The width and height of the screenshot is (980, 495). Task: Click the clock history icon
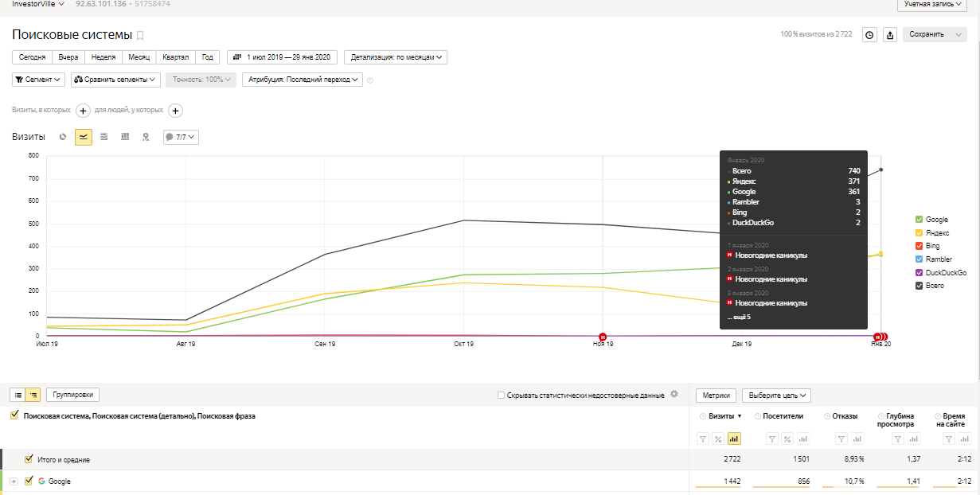click(870, 35)
